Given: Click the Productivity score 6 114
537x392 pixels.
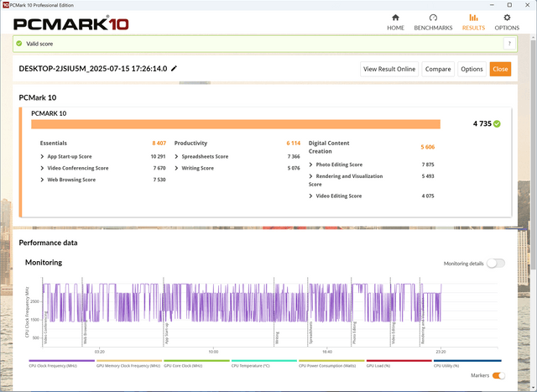Looking at the screenshot, I should pos(293,144).
